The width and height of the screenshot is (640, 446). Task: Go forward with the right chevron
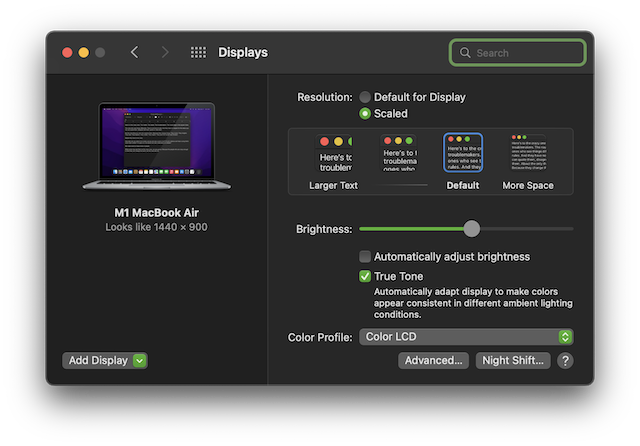click(165, 52)
